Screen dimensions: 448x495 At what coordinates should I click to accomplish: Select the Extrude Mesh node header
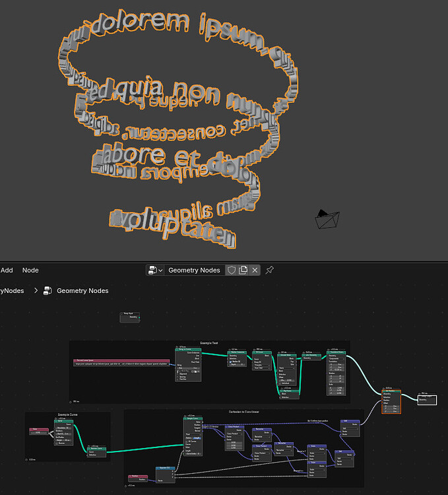click(287, 355)
